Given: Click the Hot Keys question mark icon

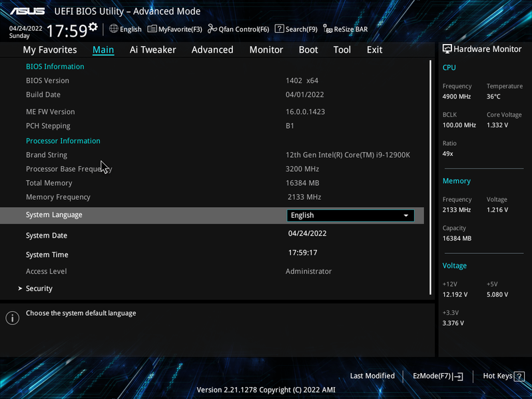Looking at the screenshot, I should 519,376.
